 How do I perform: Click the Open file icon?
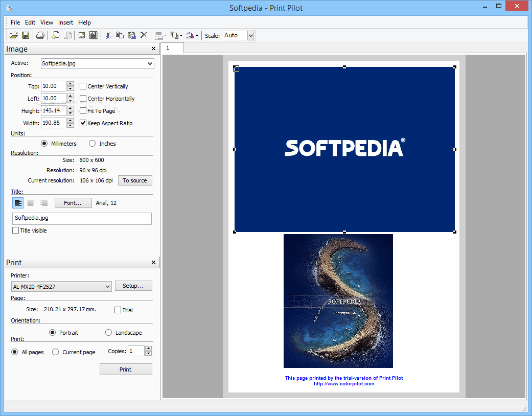[14, 35]
